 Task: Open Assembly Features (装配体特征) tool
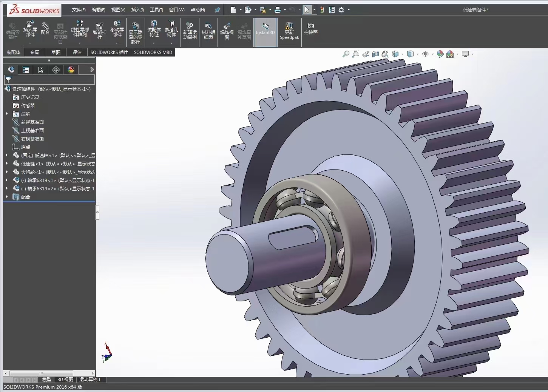(154, 29)
